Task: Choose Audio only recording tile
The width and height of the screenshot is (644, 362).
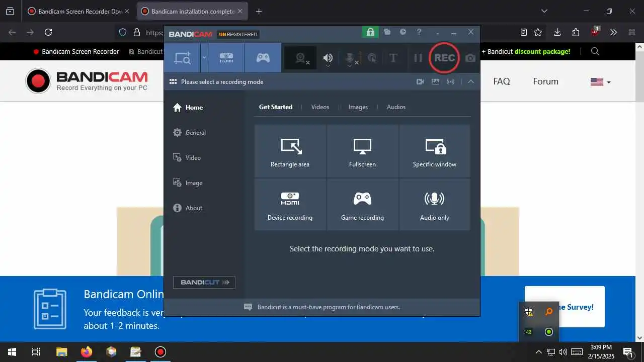Action: point(435,205)
